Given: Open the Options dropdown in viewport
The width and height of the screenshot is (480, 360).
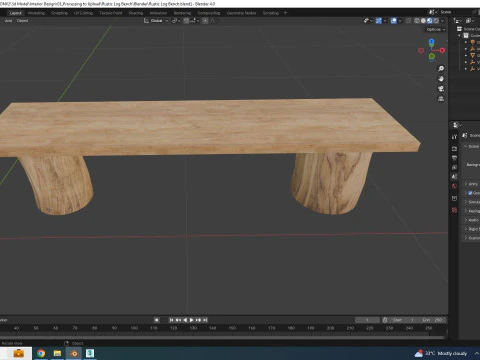Looking at the screenshot, I should pyautogui.click(x=436, y=29).
